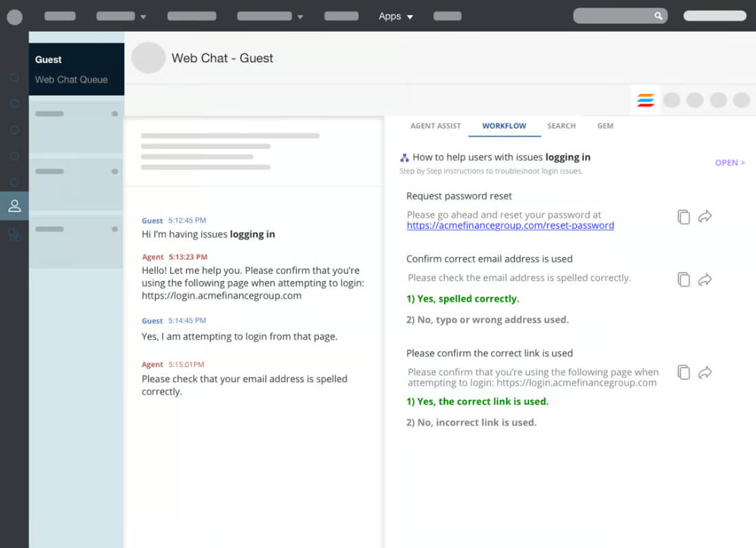The height and width of the screenshot is (548, 756).
Task: Open the login workflow via OPEN >
Action: (730, 163)
